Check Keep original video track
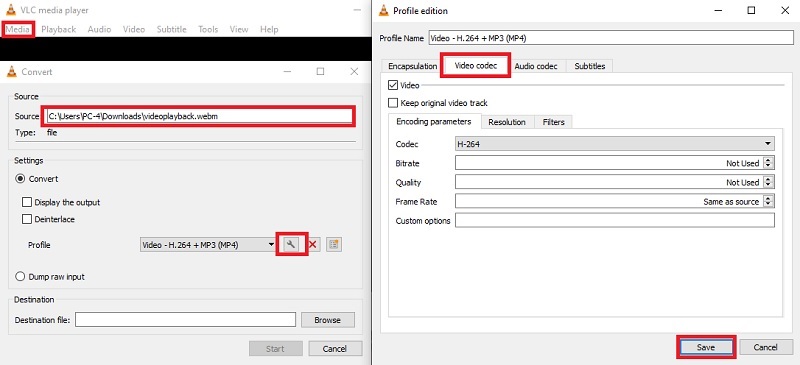The width and height of the screenshot is (800, 365). coord(393,103)
